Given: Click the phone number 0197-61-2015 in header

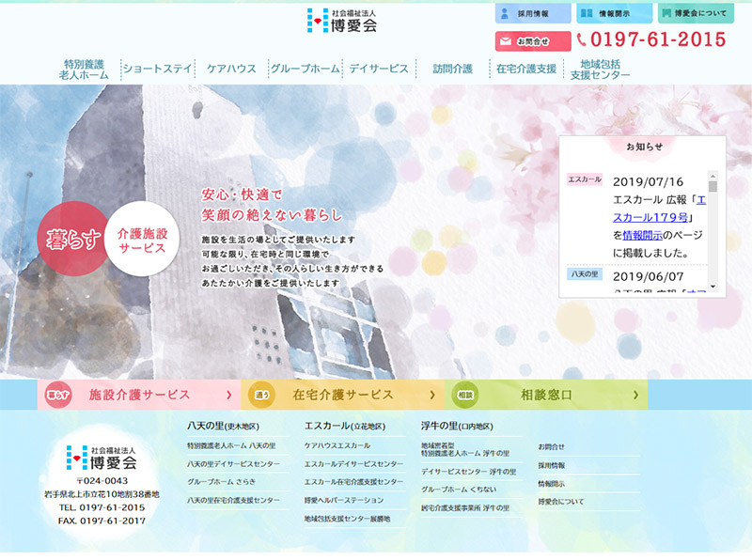Looking at the screenshot, I should [650, 39].
